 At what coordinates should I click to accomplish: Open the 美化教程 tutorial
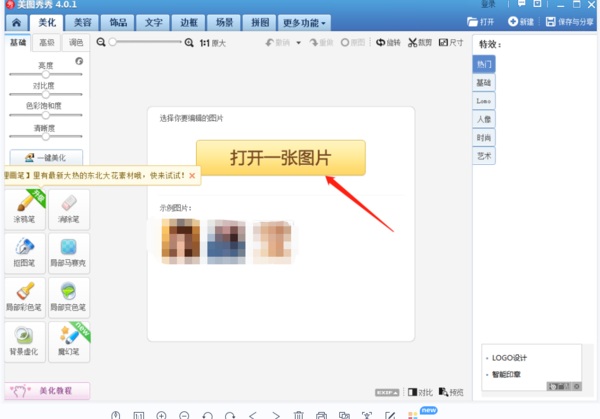(47, 391)
